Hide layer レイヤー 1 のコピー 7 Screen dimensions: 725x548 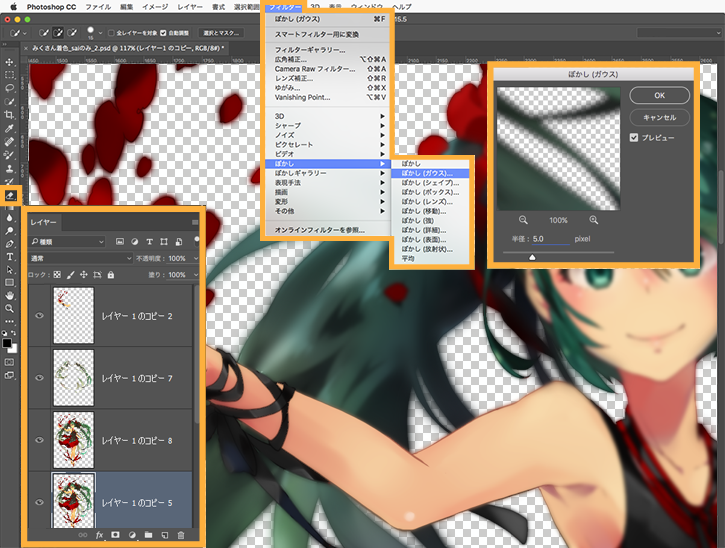[x=39, y=378]
